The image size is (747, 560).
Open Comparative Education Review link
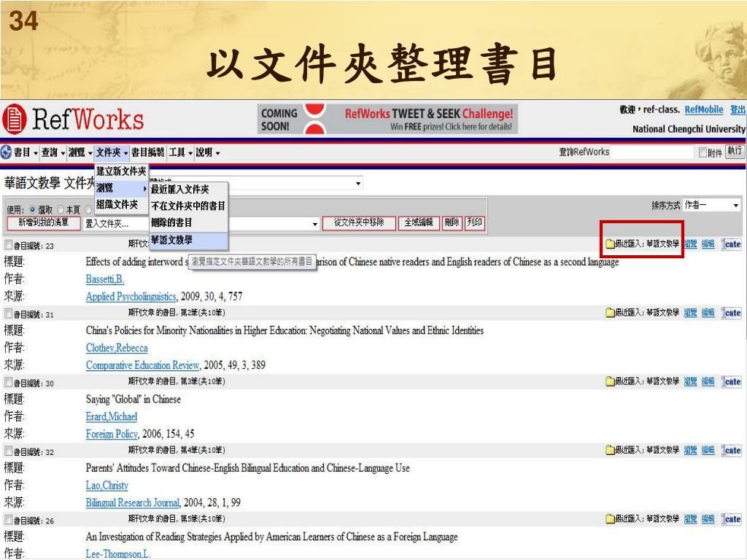pyautogui.click(x=142, y=365)
